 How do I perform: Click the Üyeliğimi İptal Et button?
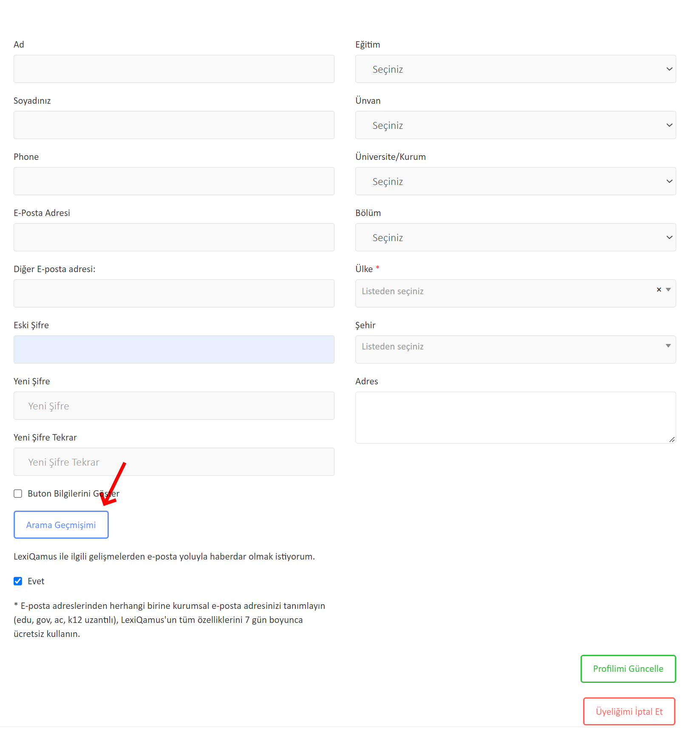point(629,711)
